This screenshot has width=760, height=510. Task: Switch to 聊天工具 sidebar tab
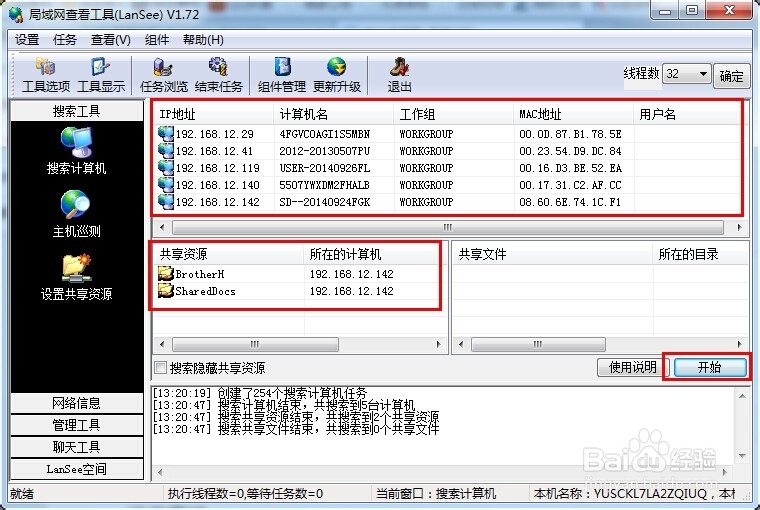[x=77, y=446]
